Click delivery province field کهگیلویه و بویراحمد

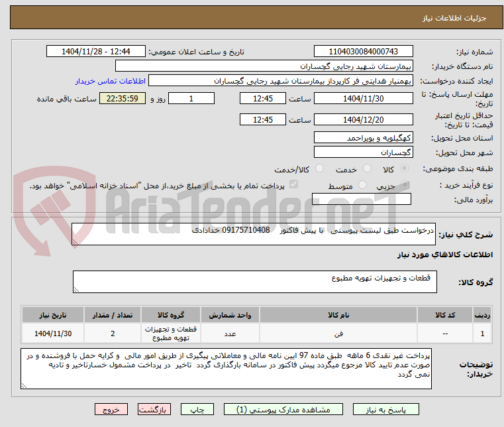pos(363,138)
